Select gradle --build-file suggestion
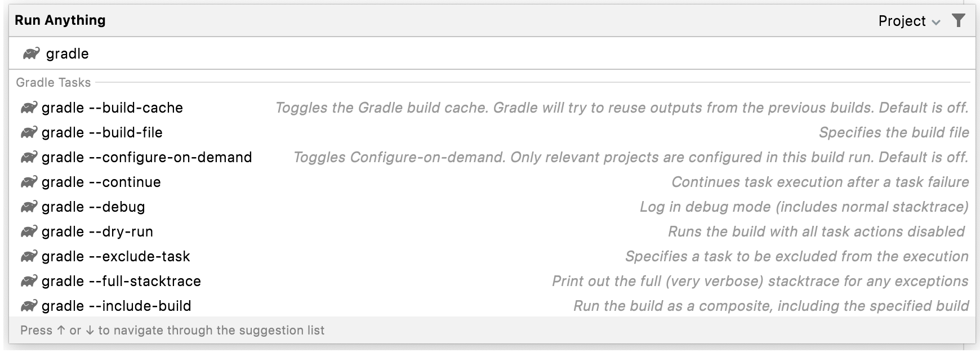 tap(492, 132)
